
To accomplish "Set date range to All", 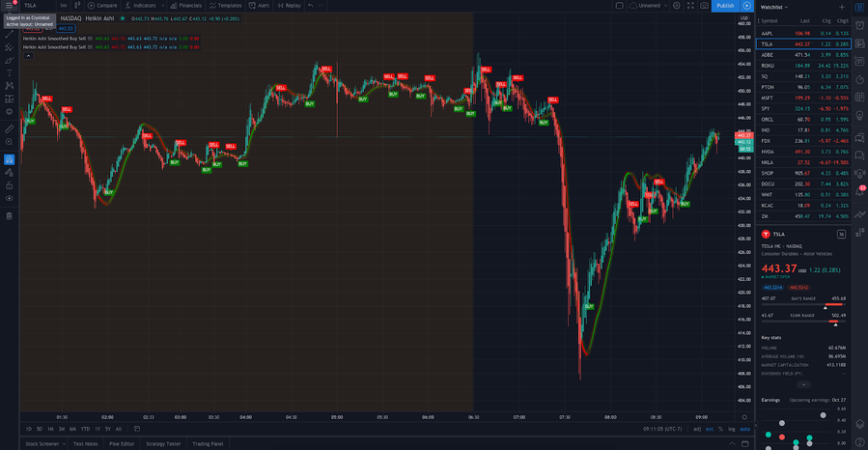I will 119,429.
